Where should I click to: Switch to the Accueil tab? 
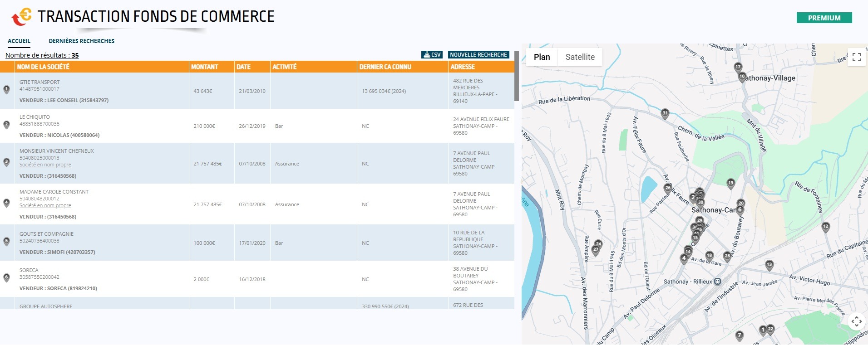click(19, 41)
